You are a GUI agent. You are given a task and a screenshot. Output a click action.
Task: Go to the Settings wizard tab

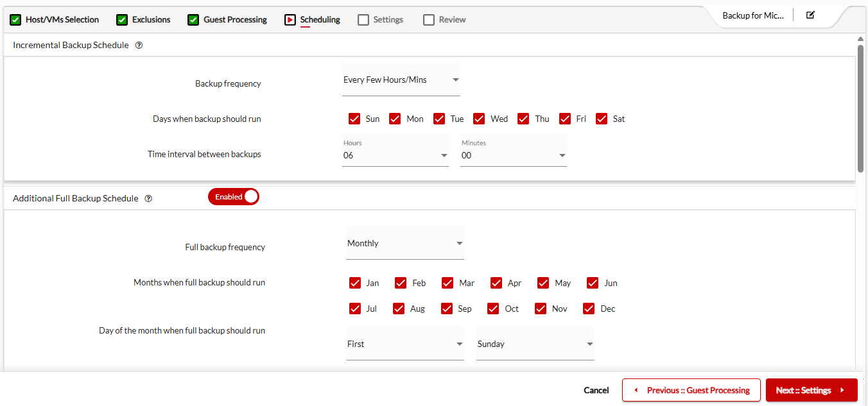(381, 20)
